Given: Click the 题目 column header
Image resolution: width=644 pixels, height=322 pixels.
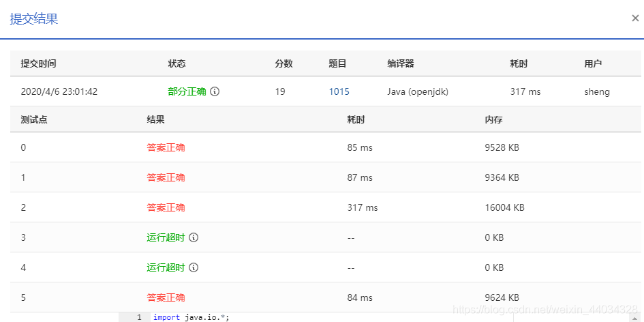Looking at the screenshot, I should click(x=337, y=63).
